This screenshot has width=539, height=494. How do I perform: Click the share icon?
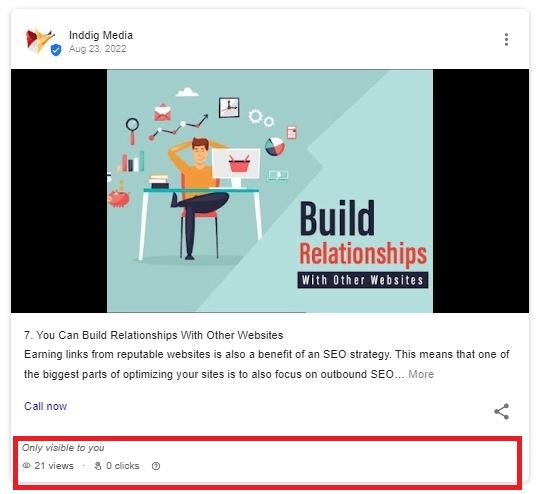(x=502, y=411)
